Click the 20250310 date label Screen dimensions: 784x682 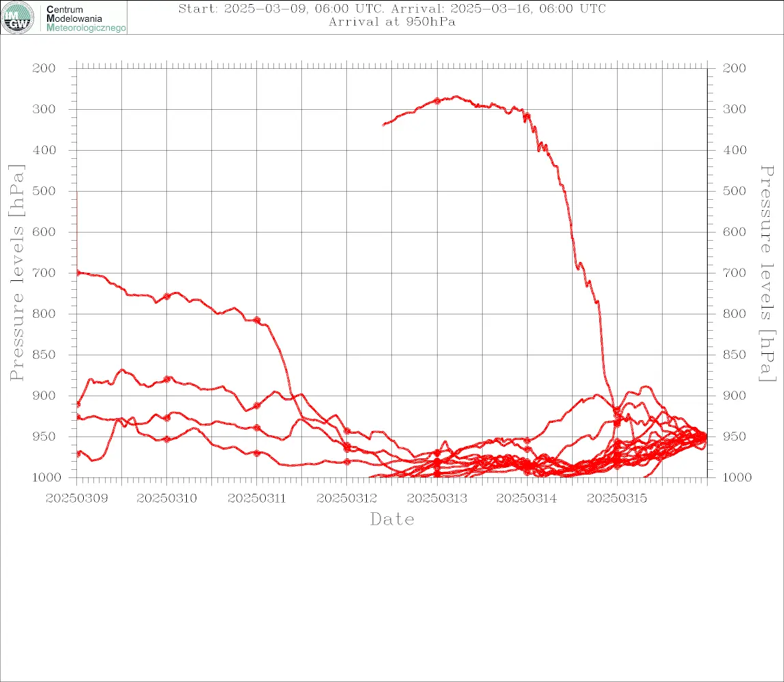pos(166,499)
